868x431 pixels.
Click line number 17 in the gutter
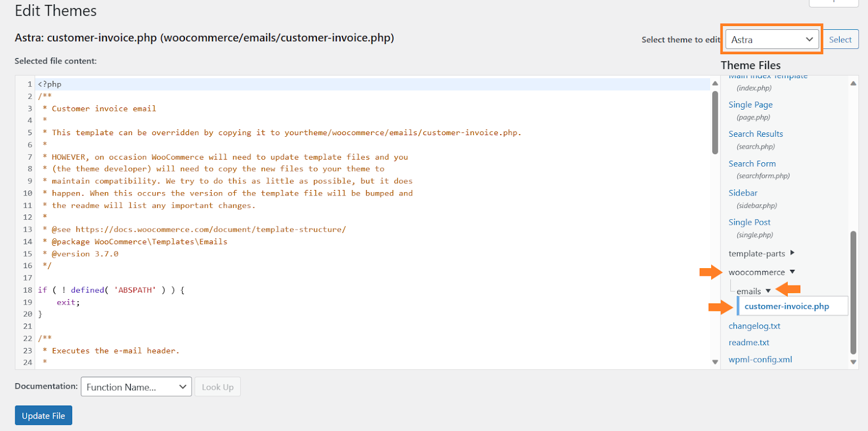point(28,278)
